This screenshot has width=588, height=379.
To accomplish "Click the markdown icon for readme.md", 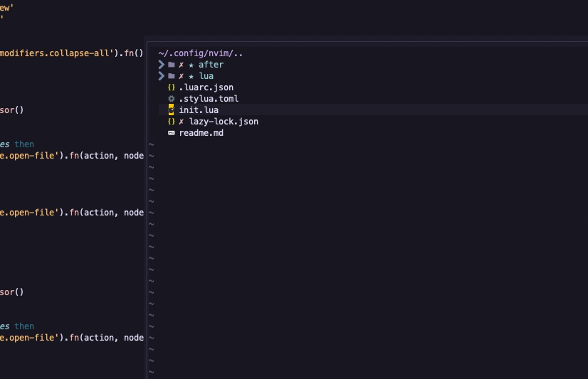I will click(172, 133).
